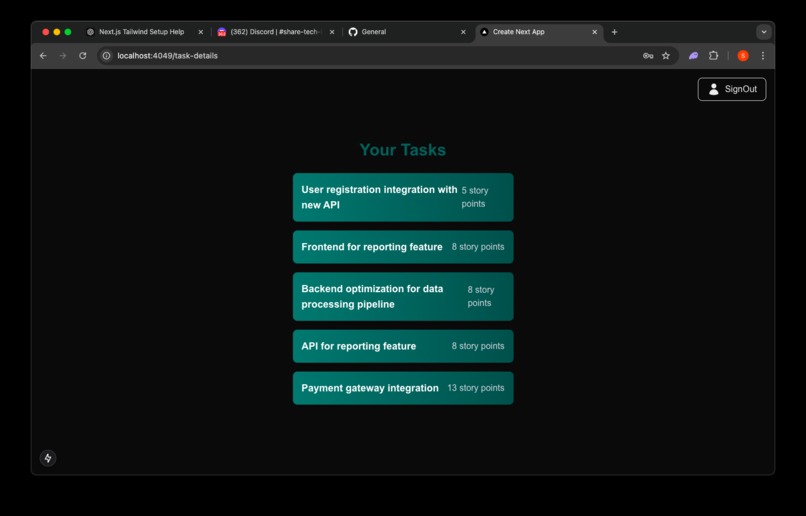This screenshot has height=516, width=806.
Task: Click the green macOS fullscreen window button
Action: pyautogui.click(x=68, y=32)
